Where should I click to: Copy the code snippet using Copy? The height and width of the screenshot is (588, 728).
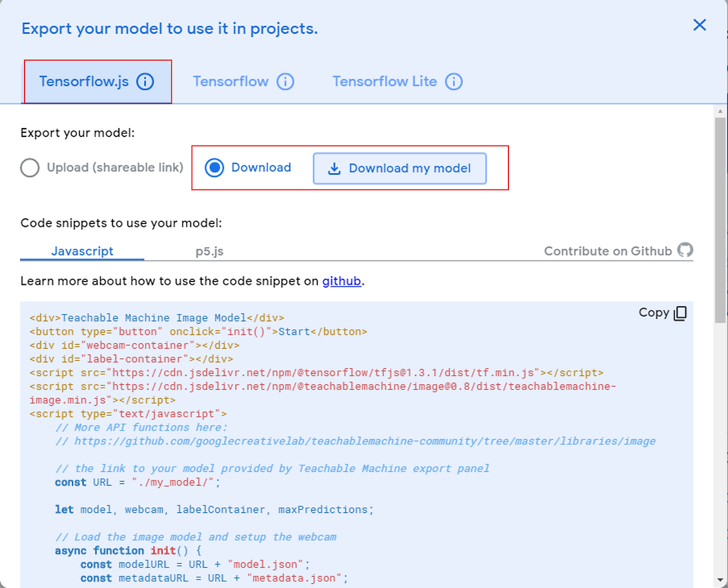pyautogui.click(x=663, y=313)
